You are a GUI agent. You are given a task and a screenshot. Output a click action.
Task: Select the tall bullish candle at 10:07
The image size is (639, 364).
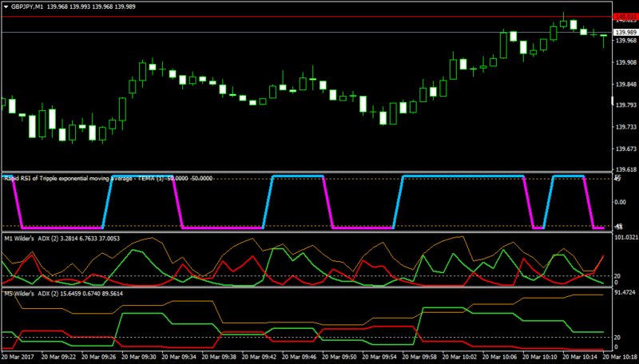click(x=503, y=45)
